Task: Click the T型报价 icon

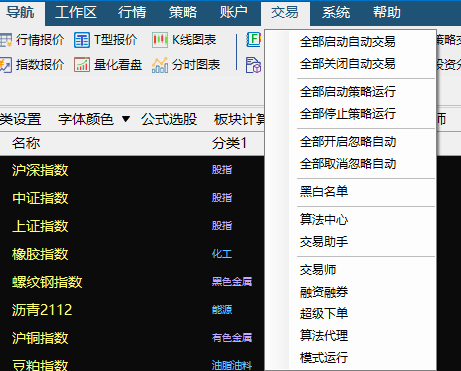Action: [x=82, y=40]
